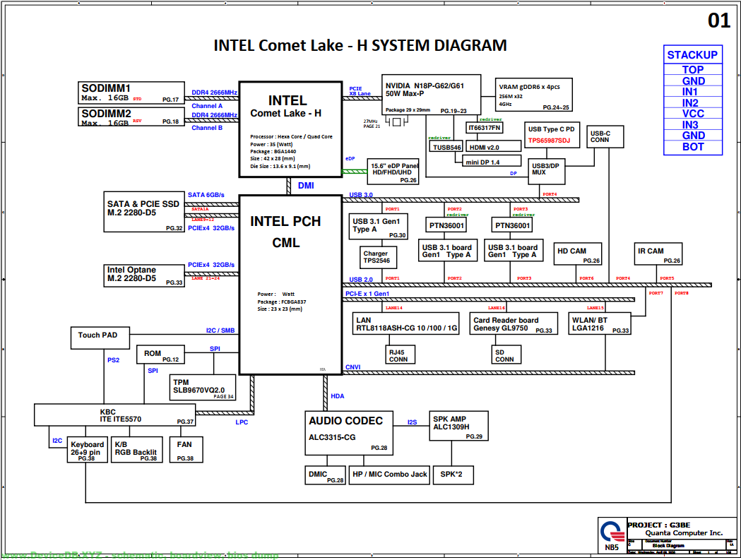
Task: Click the TUSB546 box
Action: 446,147
